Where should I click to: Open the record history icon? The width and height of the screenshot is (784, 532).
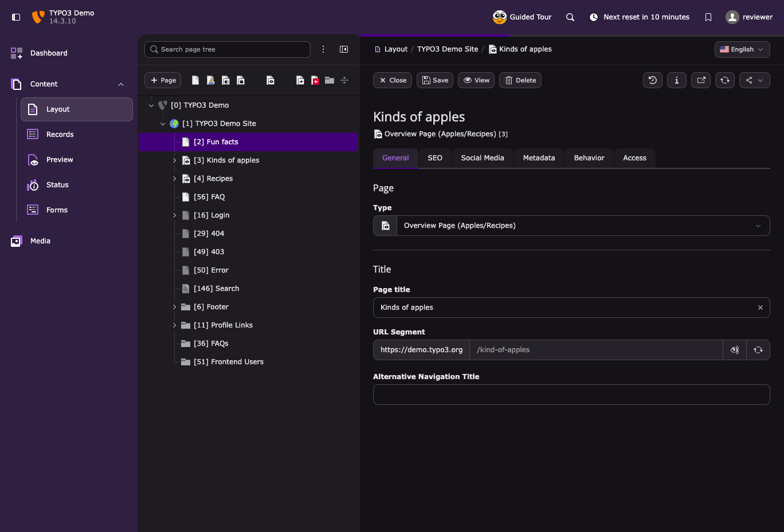[653, 80]
